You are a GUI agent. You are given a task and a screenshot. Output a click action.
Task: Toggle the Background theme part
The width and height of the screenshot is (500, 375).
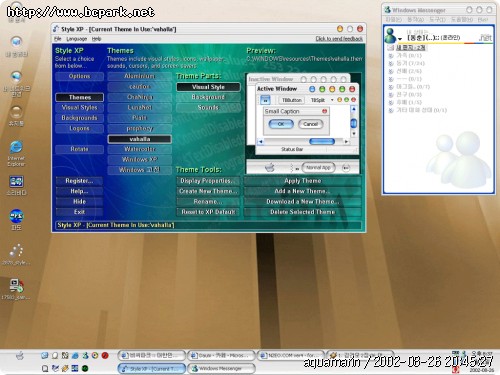tap(208, 97)
